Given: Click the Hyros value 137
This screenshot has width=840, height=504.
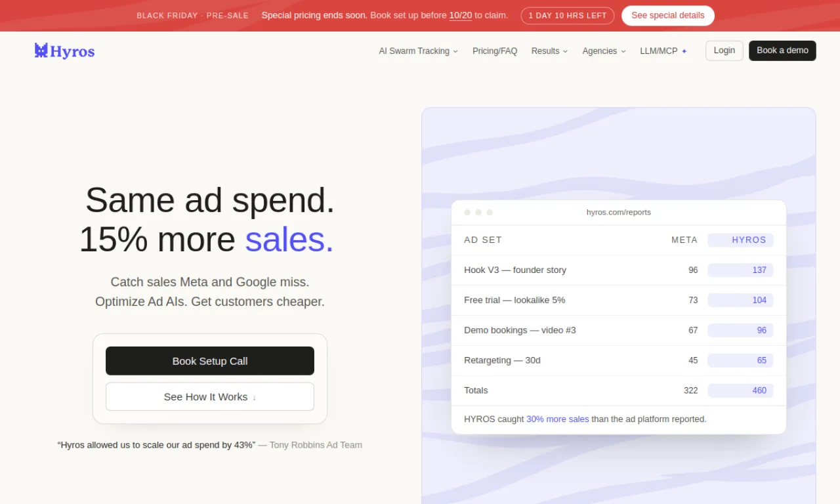Looking at the screenshot, I should [740, 270].
